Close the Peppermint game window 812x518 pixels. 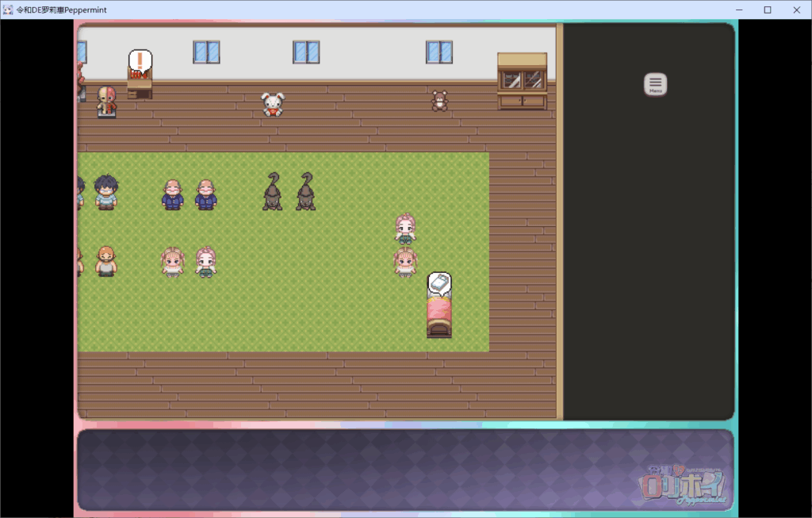point(796,10)
